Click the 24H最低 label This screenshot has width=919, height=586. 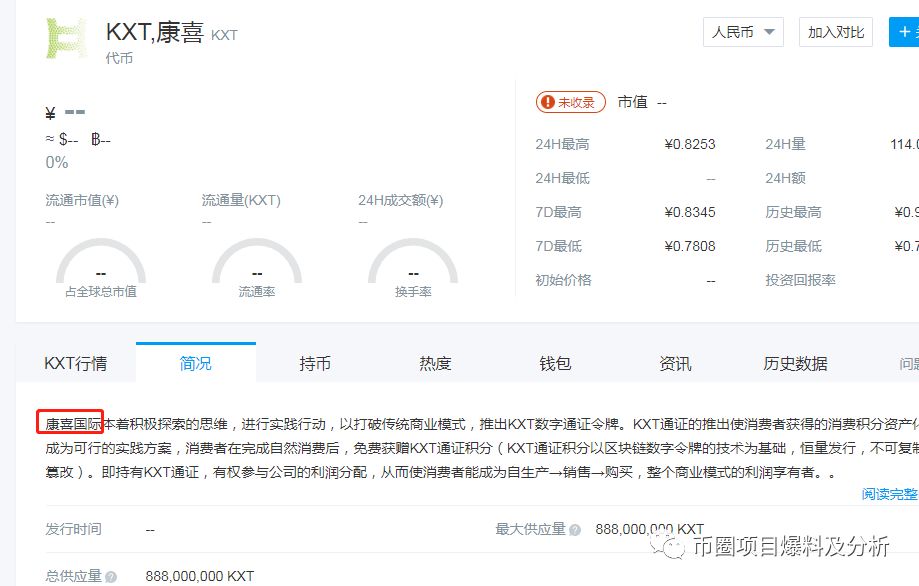point(562,178)
